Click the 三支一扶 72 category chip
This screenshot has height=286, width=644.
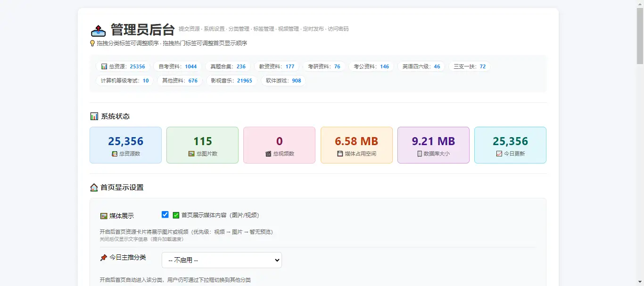pos(470,66)
